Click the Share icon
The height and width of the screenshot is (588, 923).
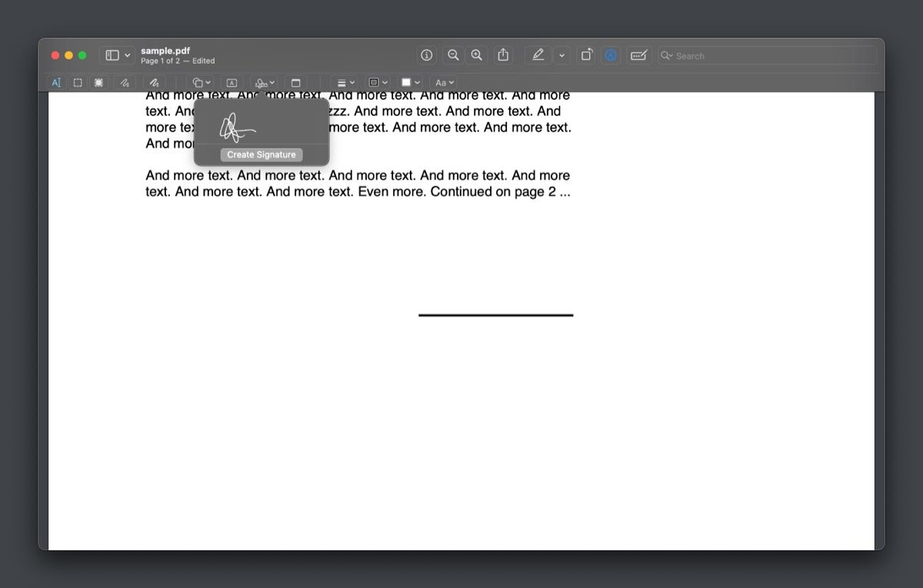coord(504,55)
